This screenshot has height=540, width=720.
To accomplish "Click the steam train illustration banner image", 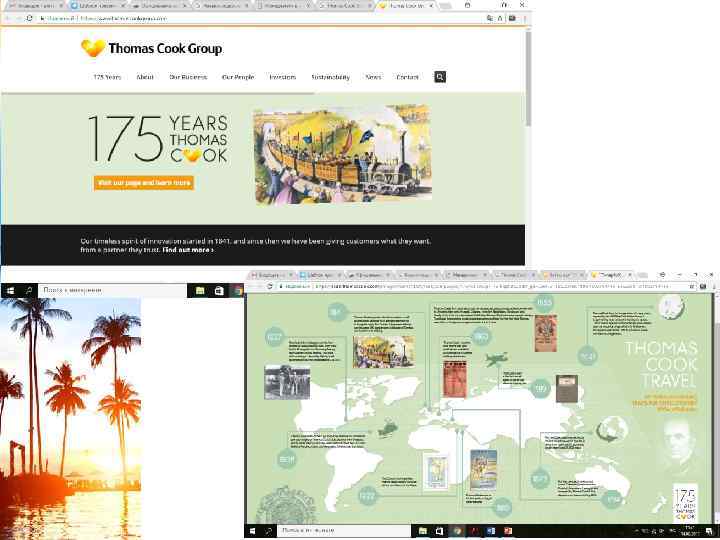I will tap(342, 153).
